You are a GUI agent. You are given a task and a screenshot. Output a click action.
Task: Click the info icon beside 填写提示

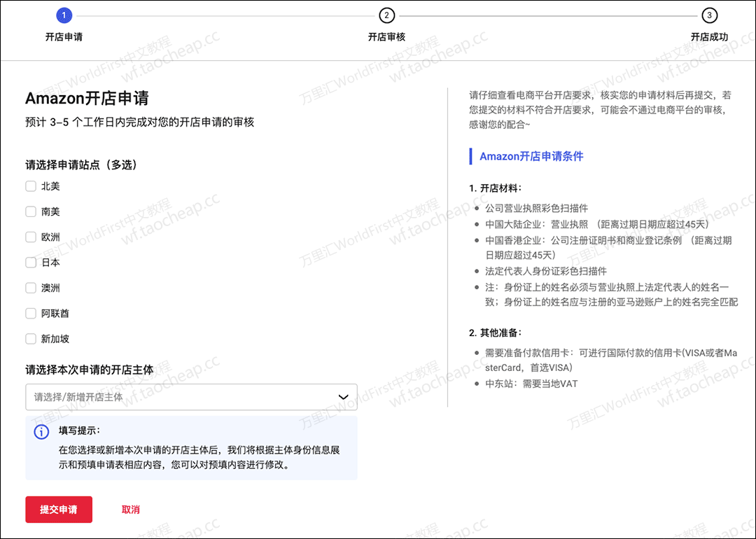pyautogui.click(x=41, y=431)
